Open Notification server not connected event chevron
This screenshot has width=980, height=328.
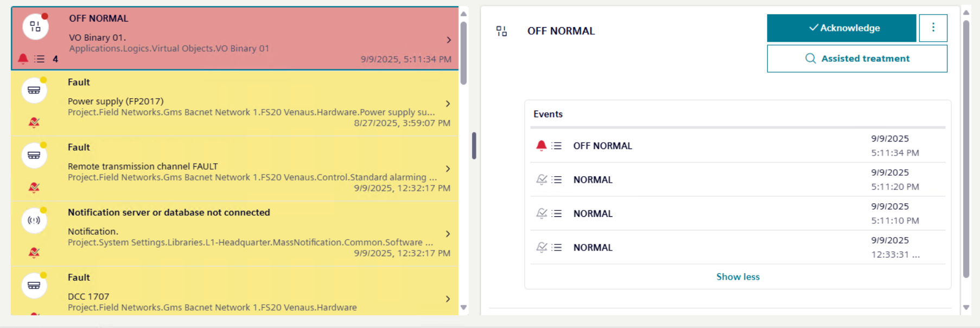point(448,234)
